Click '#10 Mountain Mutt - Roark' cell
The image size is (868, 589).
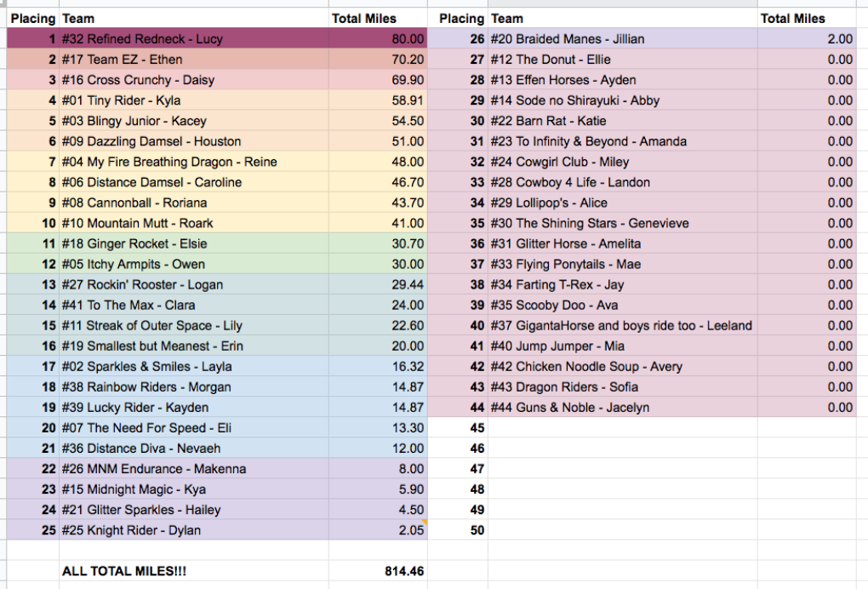[194, 223]
